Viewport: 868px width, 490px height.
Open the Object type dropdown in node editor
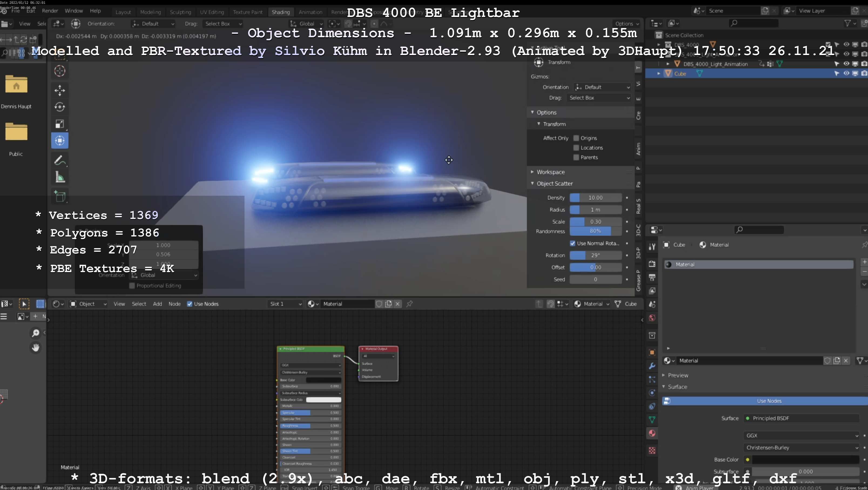point(88,304)
